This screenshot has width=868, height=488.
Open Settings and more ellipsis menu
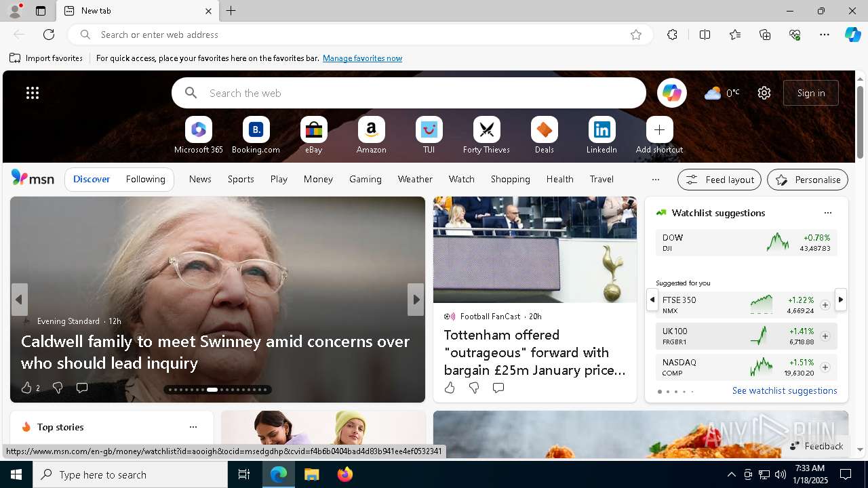pyautogui.click(x=825, y=35)
